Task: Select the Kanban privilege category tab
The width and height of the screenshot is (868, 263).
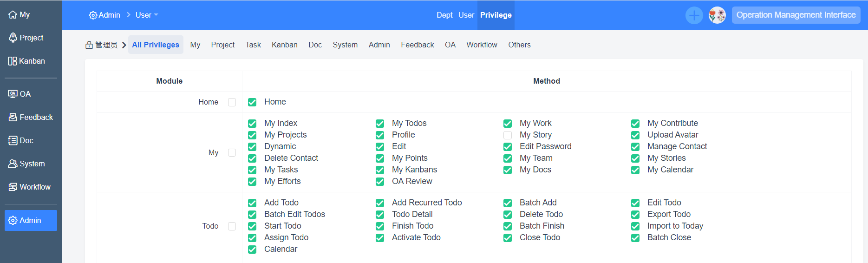Action: [284, 45]
